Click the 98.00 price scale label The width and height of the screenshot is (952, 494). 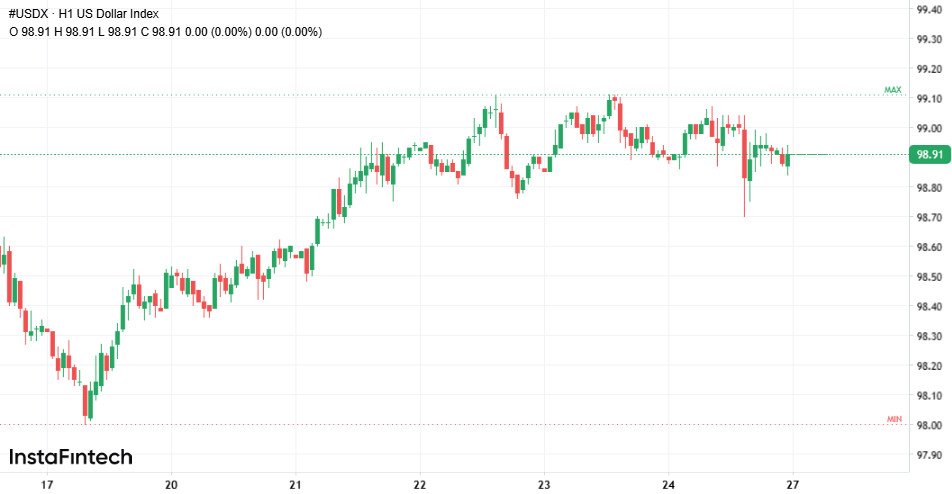click(x=929, y=426)
